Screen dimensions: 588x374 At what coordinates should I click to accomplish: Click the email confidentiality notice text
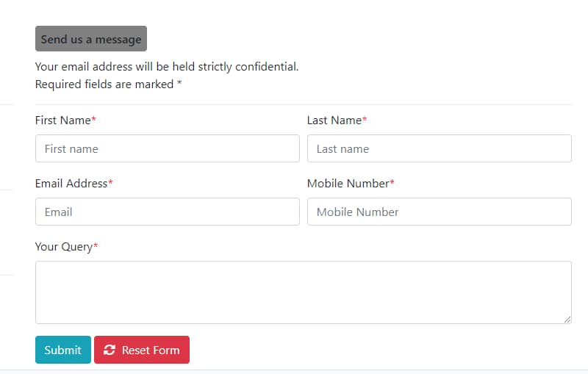[167, 67]
